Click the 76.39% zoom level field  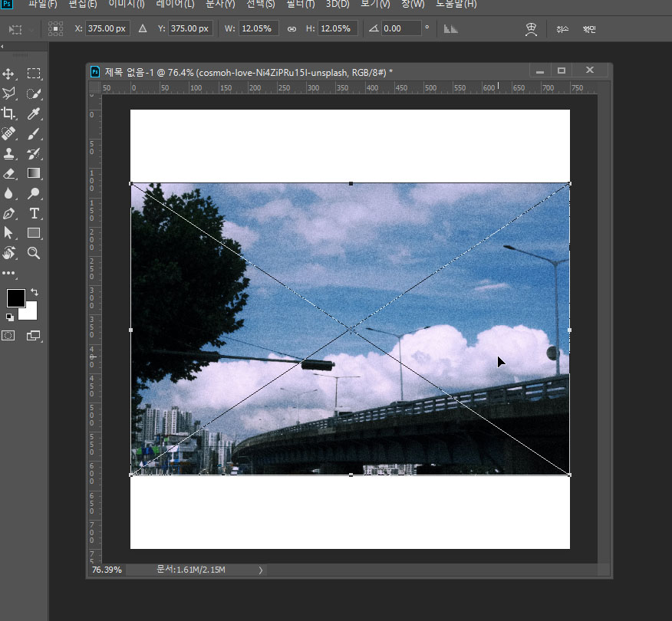click(107, 570)
